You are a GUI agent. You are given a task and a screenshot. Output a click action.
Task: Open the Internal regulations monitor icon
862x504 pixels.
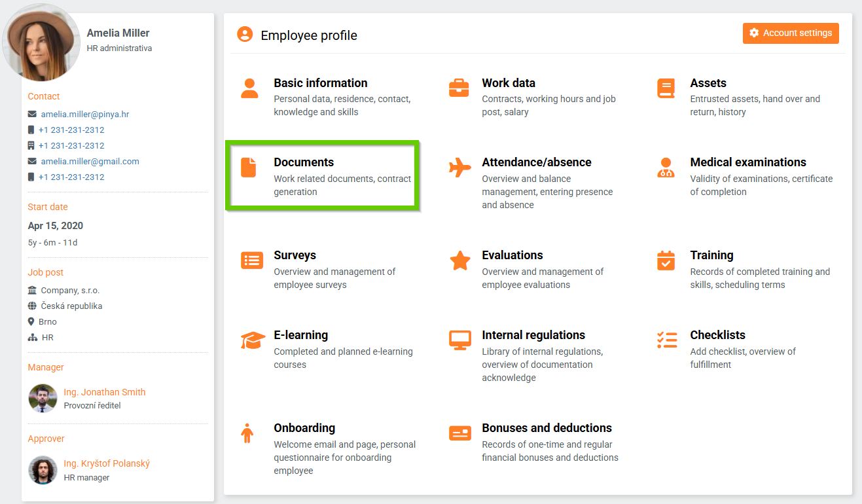(x=460, y=340)
